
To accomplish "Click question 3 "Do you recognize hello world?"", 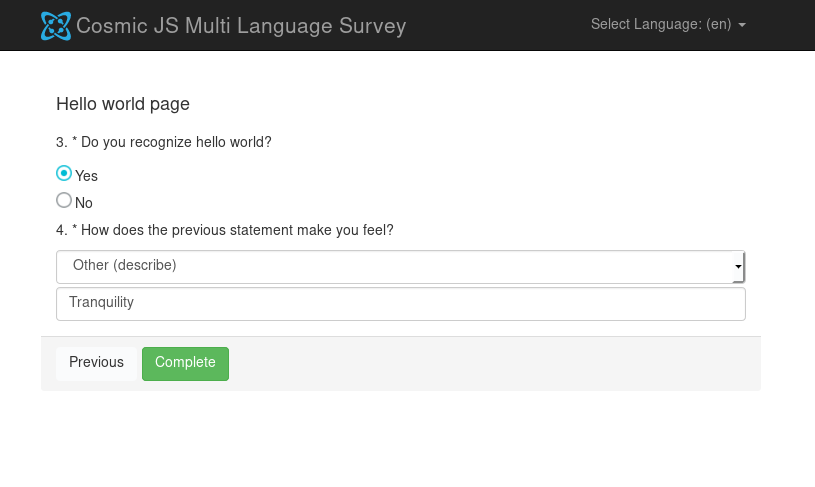I will click(176, 142).
